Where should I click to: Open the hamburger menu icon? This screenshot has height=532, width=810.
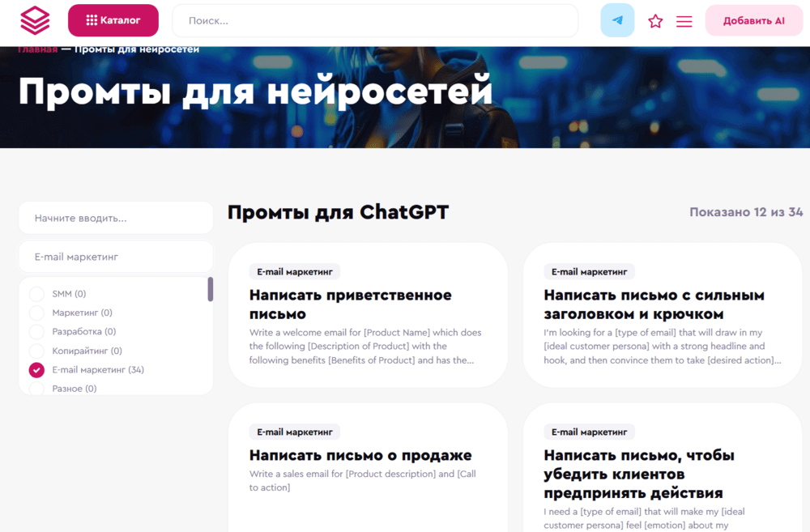(x=684, y=21)
